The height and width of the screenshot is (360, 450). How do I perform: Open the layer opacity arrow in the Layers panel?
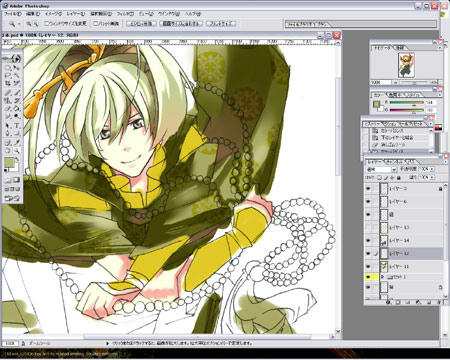(432, 169)
